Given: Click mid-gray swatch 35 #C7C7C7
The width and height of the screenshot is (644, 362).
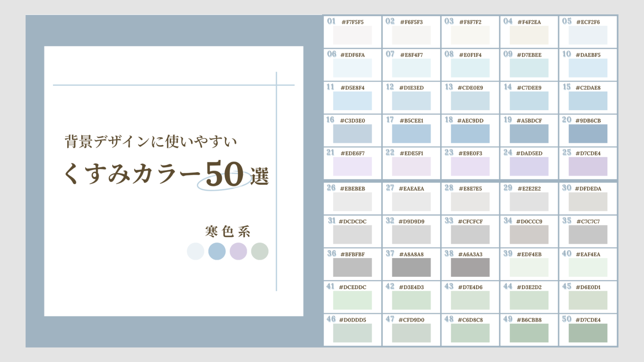Looking at the screenshot, I should (587, 234).
